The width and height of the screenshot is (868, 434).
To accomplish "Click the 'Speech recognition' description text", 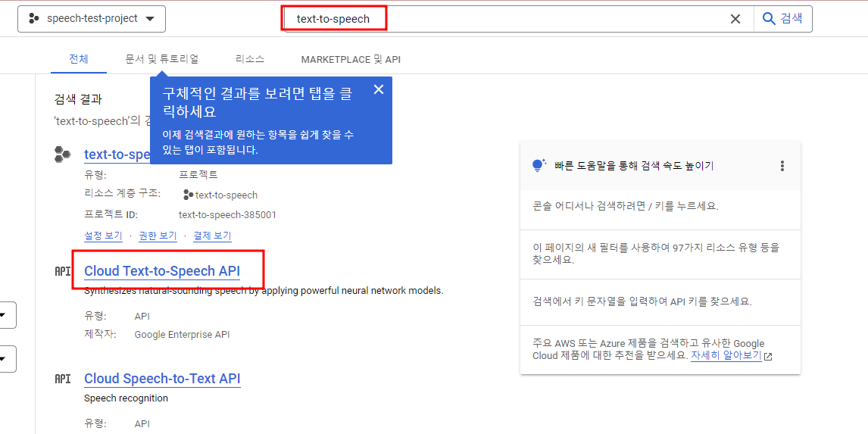I will [126, 398].
